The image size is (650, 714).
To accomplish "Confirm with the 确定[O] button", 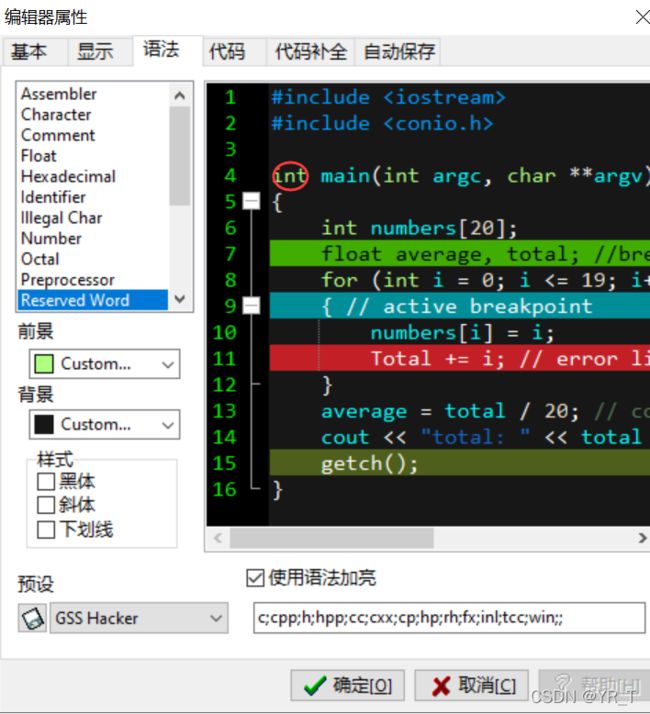I will [348, 685].
